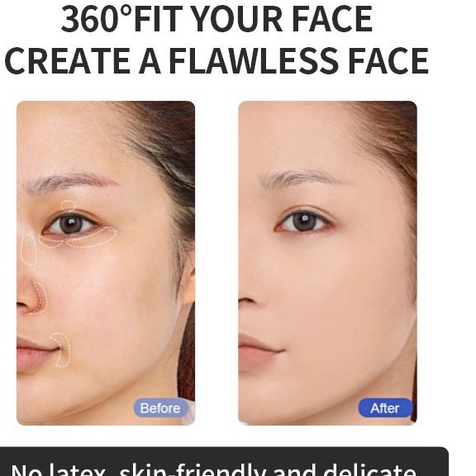
Task: Click the small dotted outline above the eye
Action: 68,206
